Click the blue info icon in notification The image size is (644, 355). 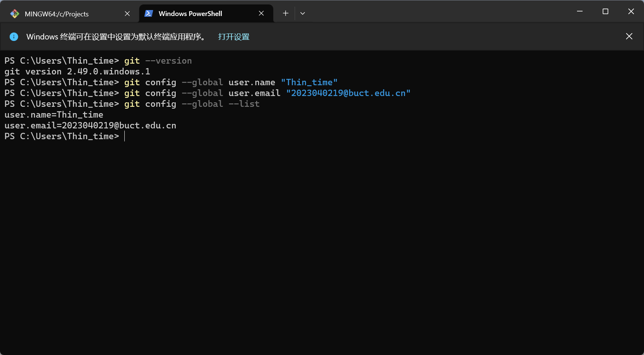[14, 36]
